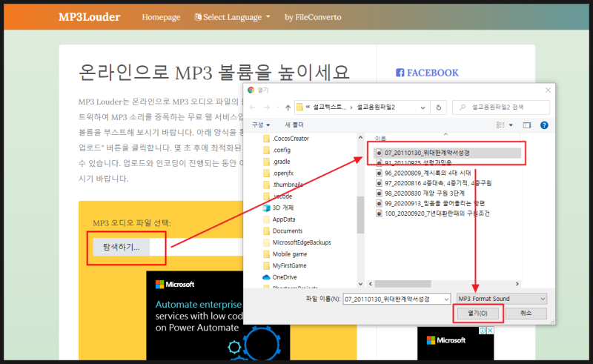Click the folder tree up scroll arrow
This screenshot has height=364, width=593.
(360, 137)
